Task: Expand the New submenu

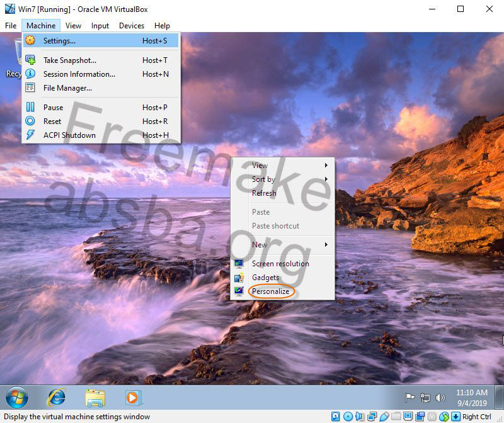Action: coord(282,245)
